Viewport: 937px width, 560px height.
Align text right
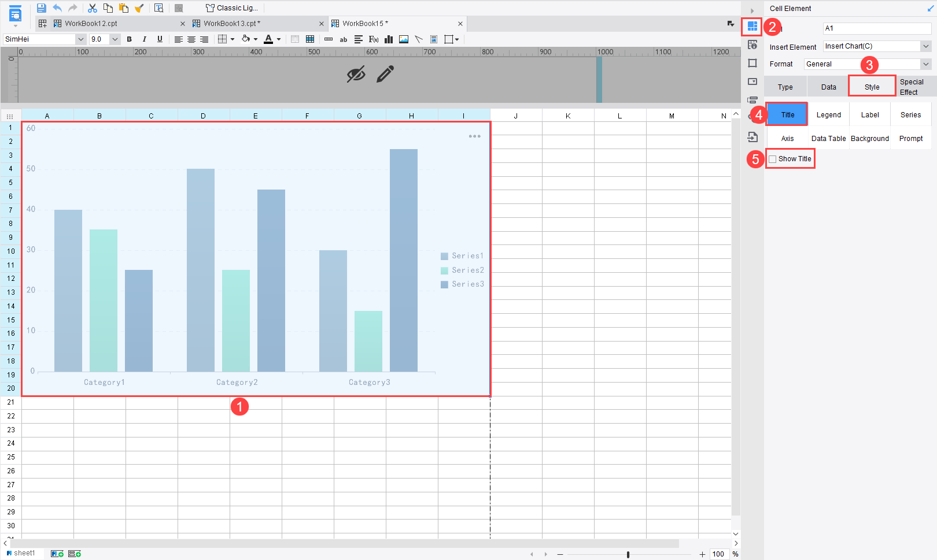[x=204, y=39]
